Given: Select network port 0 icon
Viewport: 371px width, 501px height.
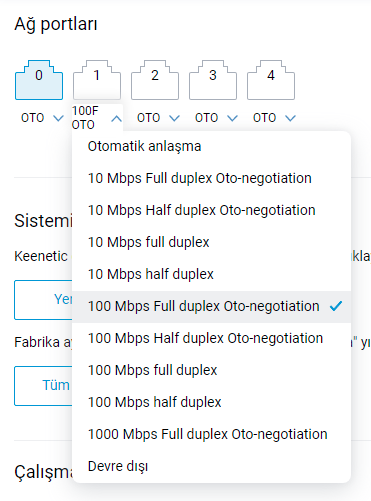Looking at the screenshot, I should [39, 80].
